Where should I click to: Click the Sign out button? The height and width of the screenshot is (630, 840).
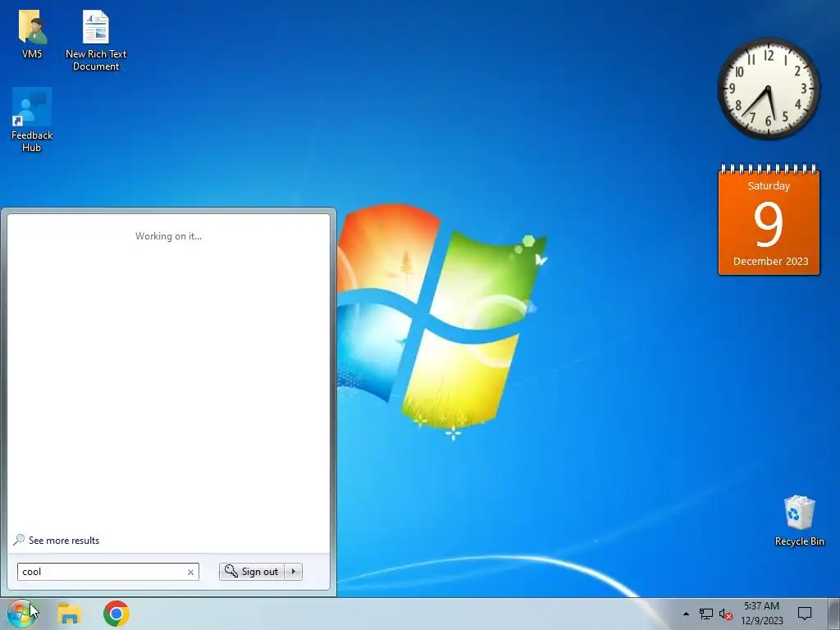point(252,572)
